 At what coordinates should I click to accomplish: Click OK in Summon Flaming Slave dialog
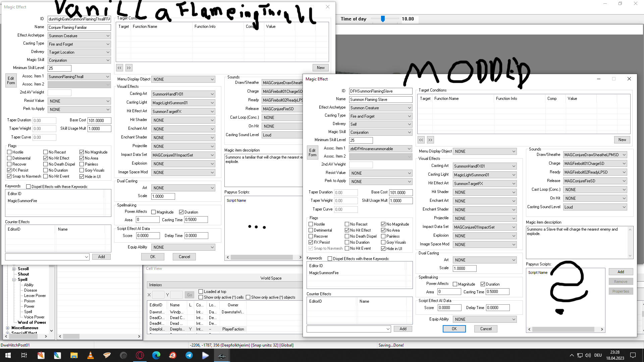point(454,329)
